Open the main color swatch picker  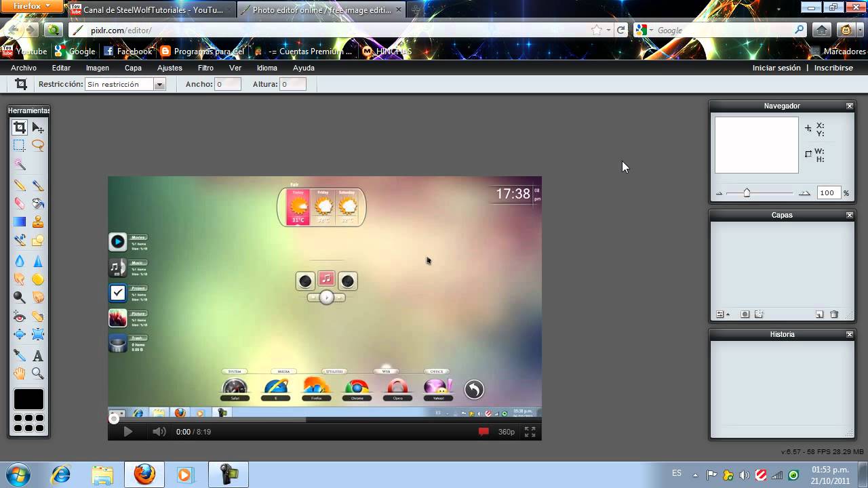click(28, 399)
